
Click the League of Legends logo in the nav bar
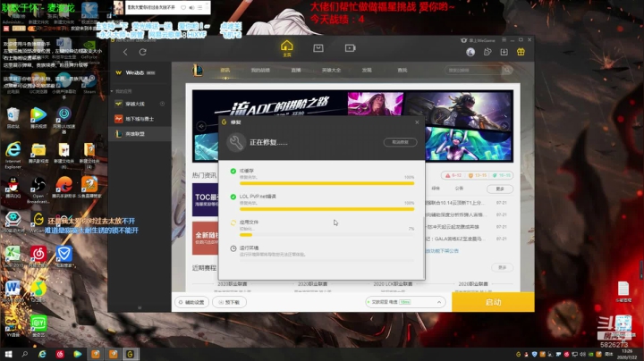click(x=198, y=71)
